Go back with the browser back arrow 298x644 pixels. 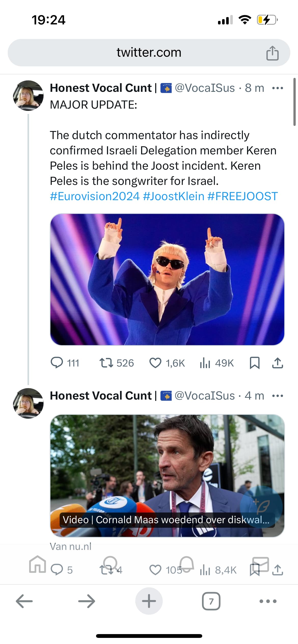coord(24,601)
